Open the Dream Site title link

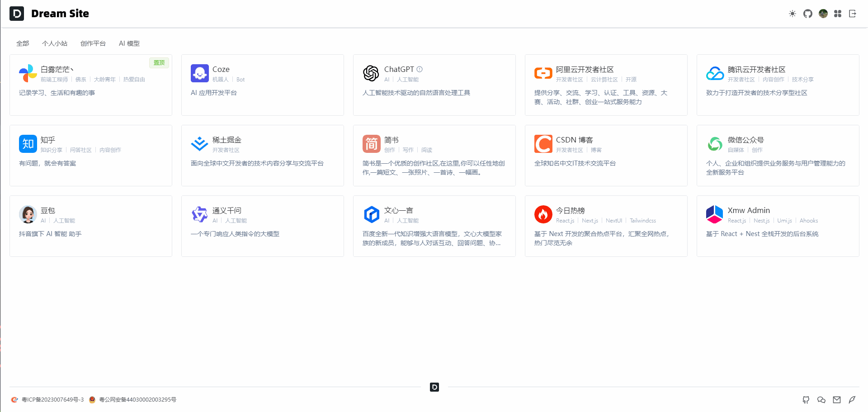(x=60, y=14)
